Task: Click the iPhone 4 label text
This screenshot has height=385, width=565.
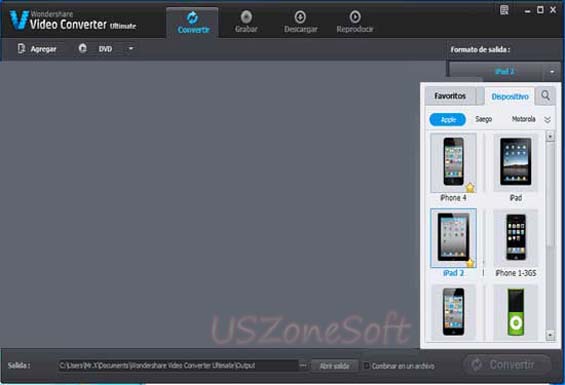Action: click(x=453, y=198)
